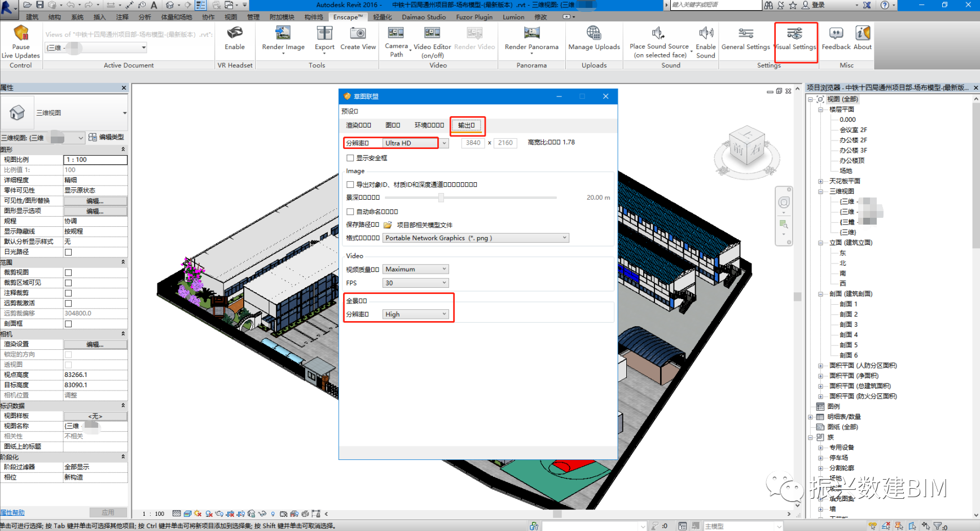Toggle the 裁剪视图 checkbox
The image size is (980, 531).
click(x=68, y=273)
